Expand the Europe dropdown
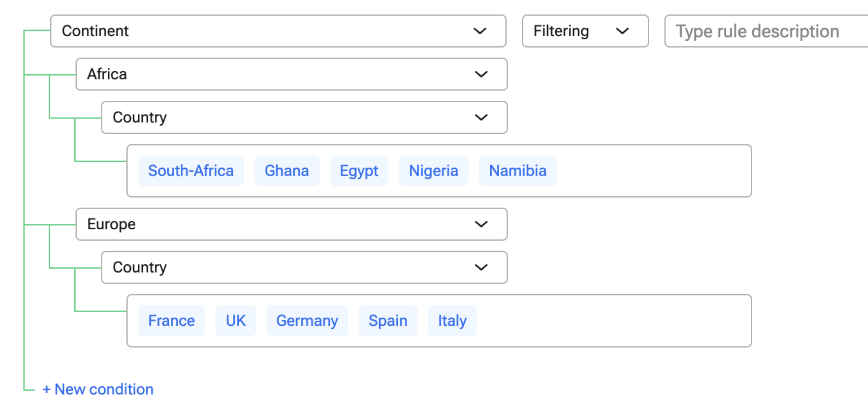The image size is (868, 402). (x=291, y=224)
